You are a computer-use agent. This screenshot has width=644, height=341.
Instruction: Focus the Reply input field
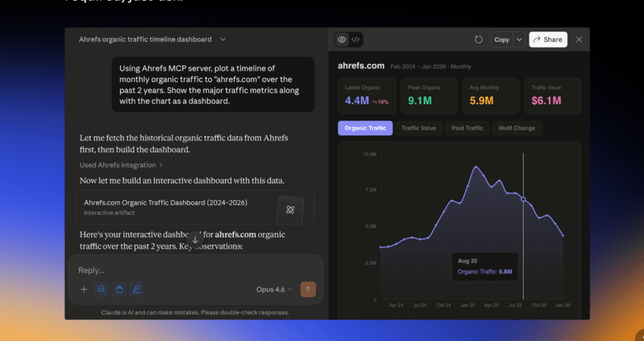coord(196,270)
